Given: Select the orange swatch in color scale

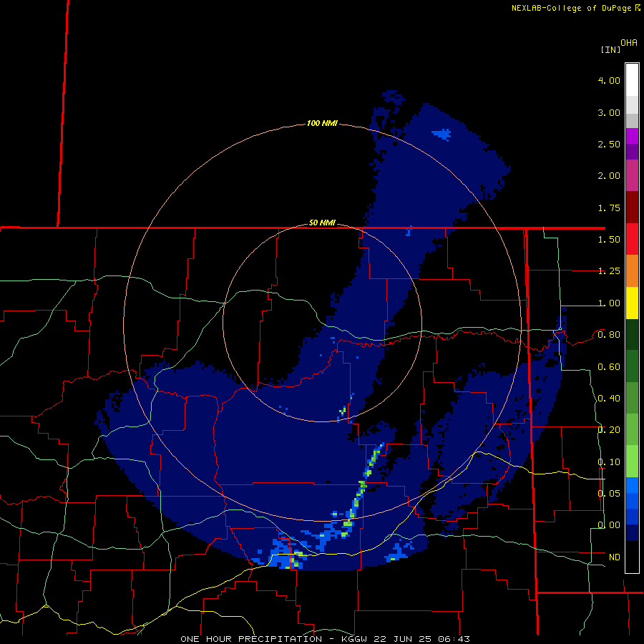Looking at the screenshot, I should 632,271.
